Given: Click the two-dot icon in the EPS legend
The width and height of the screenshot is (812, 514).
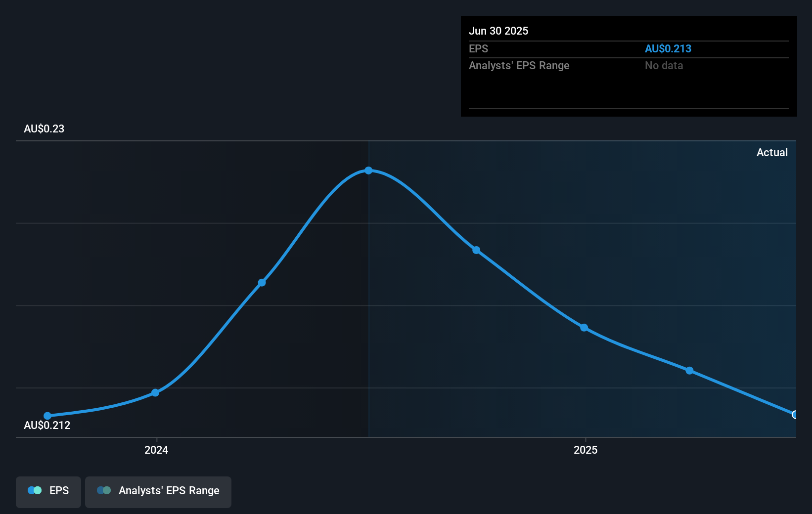Looking at the screenshot, I should coord(35,490).
